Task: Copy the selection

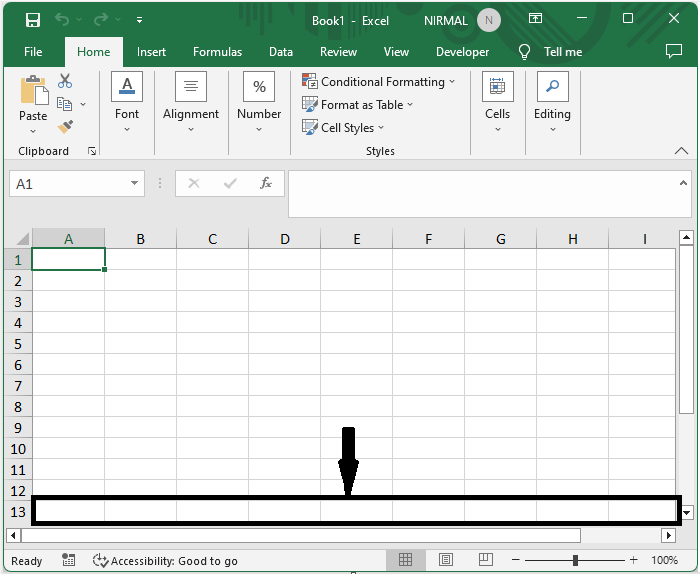Action: tap(64, 104)
